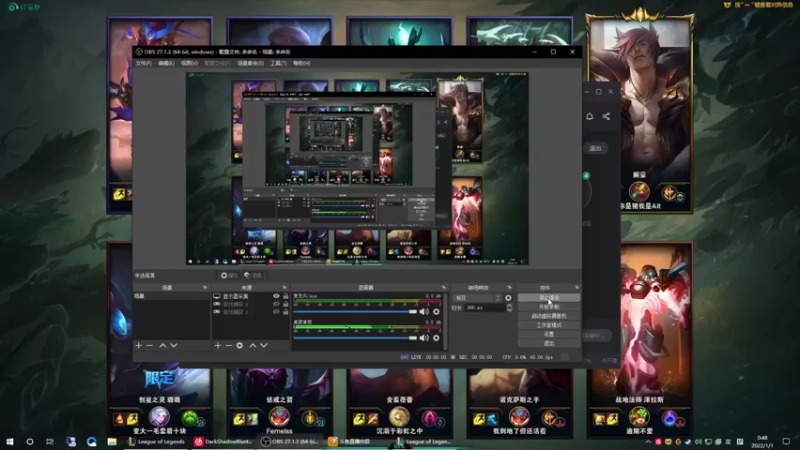Click 启动虚拟摄像机 button
This screenshot has width=800, height=450.
[549, 316]
